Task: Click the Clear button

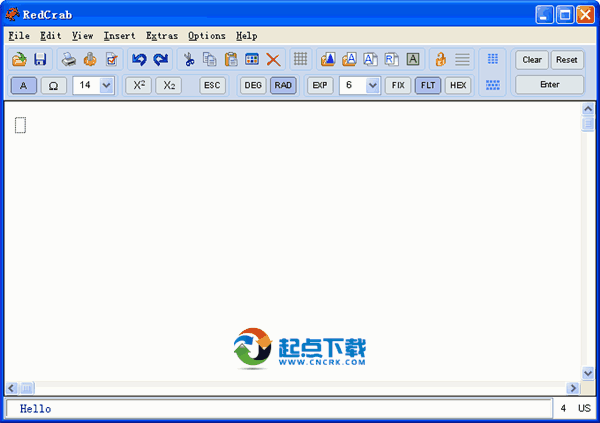Action: click(x=532, y=60)
